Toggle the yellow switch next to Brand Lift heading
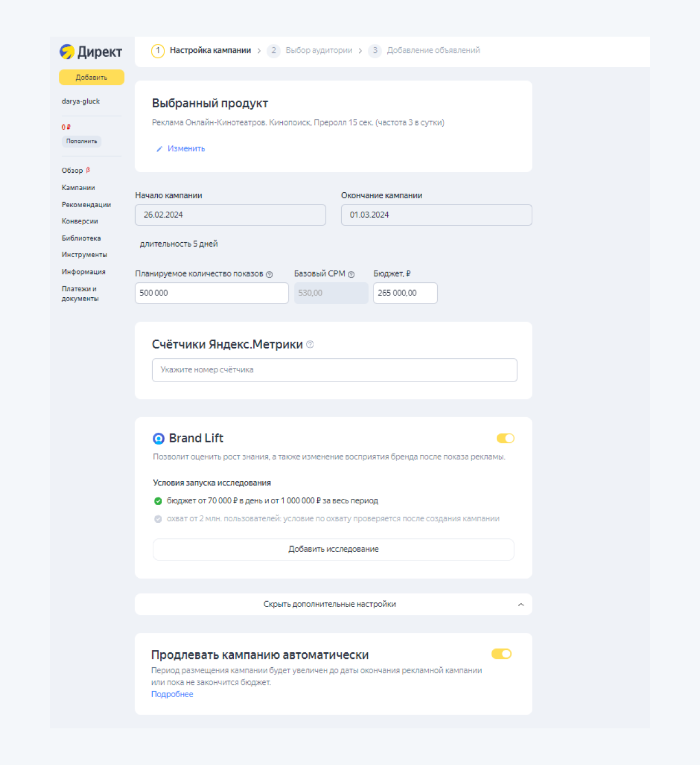The image size is (700, 765). pos(504,438)
